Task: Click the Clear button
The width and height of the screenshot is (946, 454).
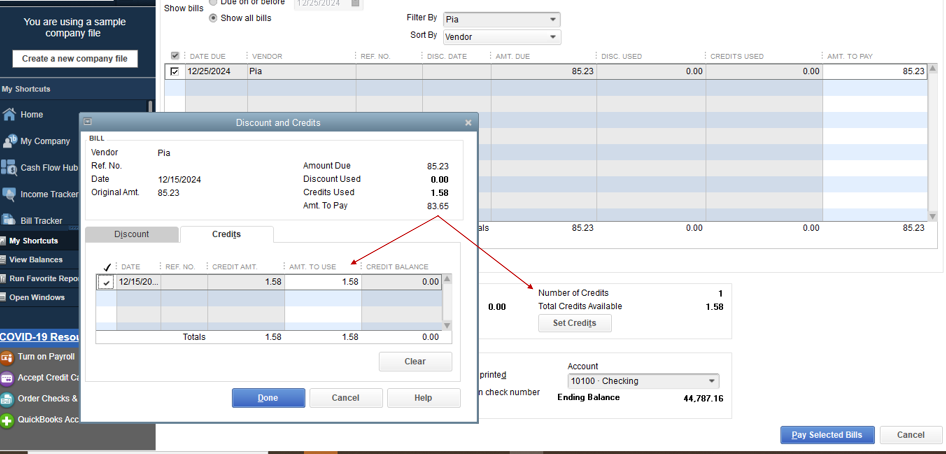Action: 415,362
